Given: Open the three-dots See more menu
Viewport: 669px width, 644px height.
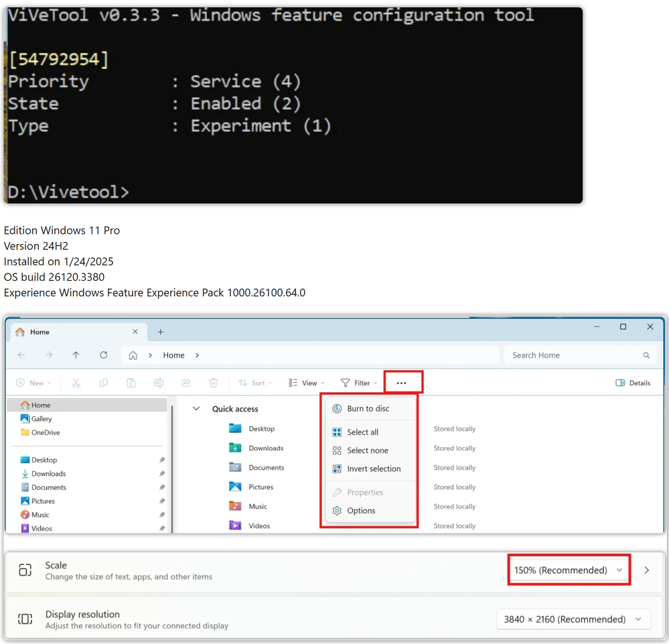Looking at the screenshot, I should click(402, 383).
